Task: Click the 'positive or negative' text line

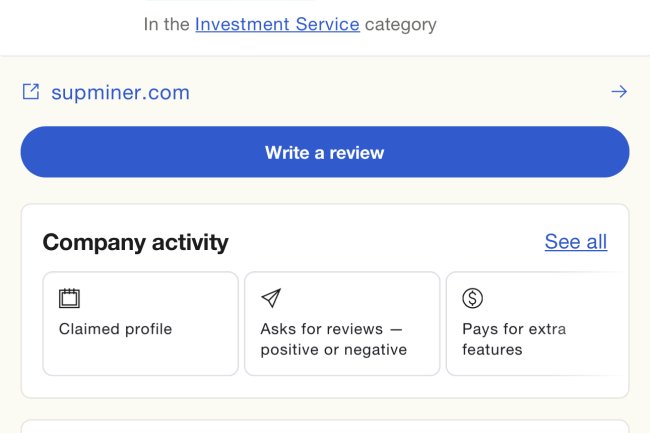Action: point(333,350)
